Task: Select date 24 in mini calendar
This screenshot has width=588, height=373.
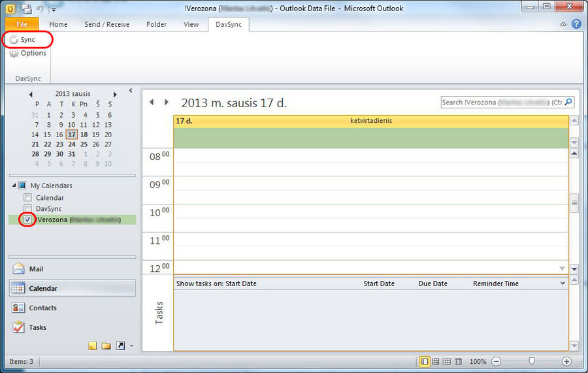Action: [72, 144]
